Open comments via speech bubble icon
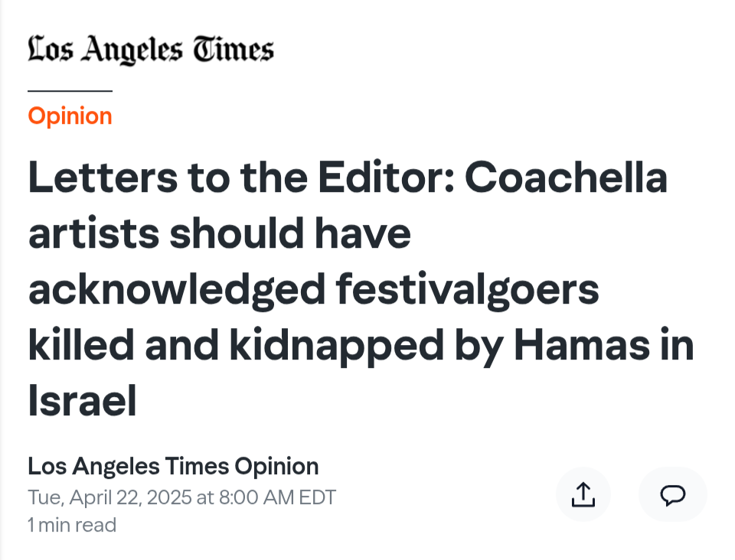Image resolution: width=735 pixels, height=560 pixels. tap(673, 494)
